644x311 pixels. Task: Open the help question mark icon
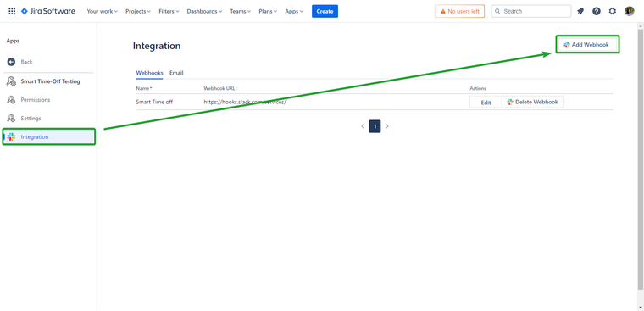[x=597, y=11]
